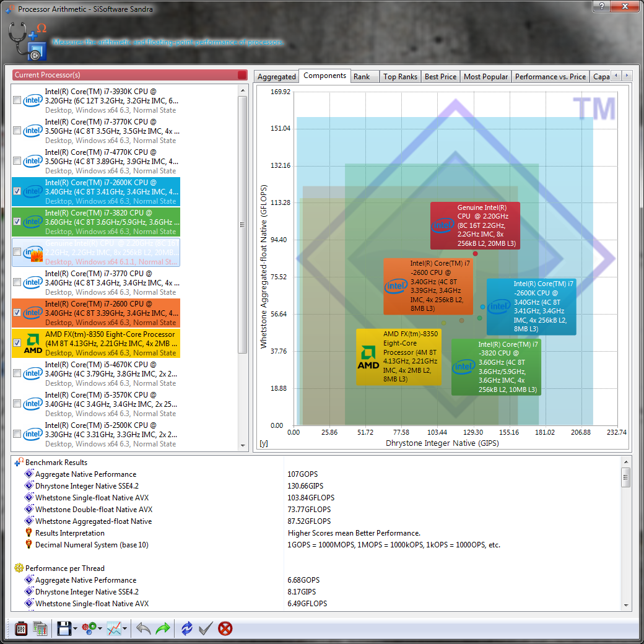Click the colored gears engine icon
Image resolution: width=644 pixels, height=644 pixels.
point(89,629)
